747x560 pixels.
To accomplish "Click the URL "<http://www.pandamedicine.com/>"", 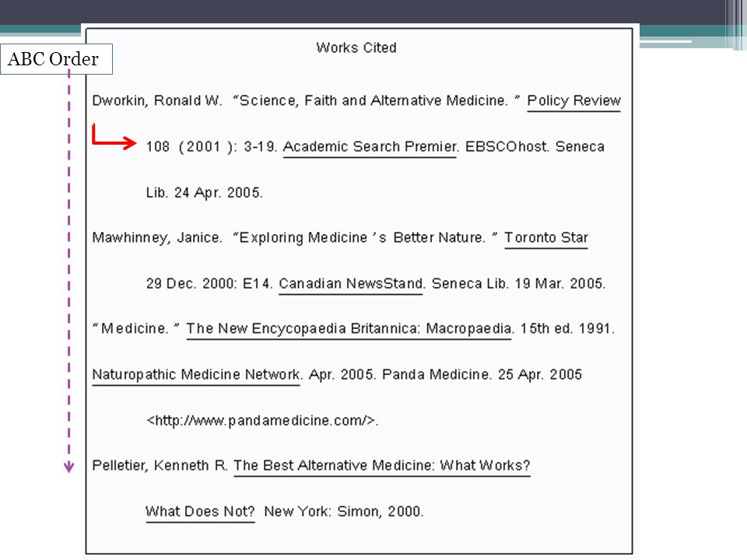I will (261, 421).
